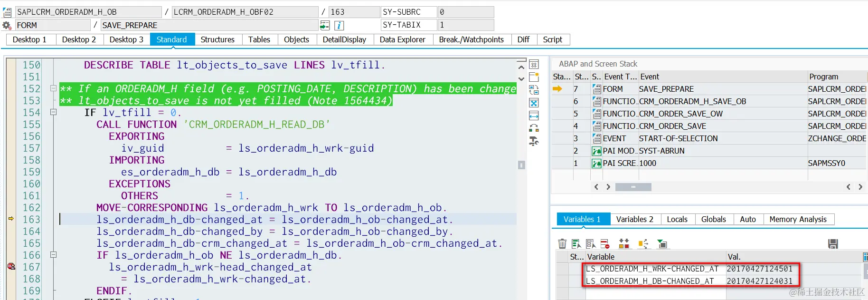Click left arrow under the stack table
Image resolution: width=868 pixels, height=300 pixels.
pyautogui.click(x=596, y=187)
